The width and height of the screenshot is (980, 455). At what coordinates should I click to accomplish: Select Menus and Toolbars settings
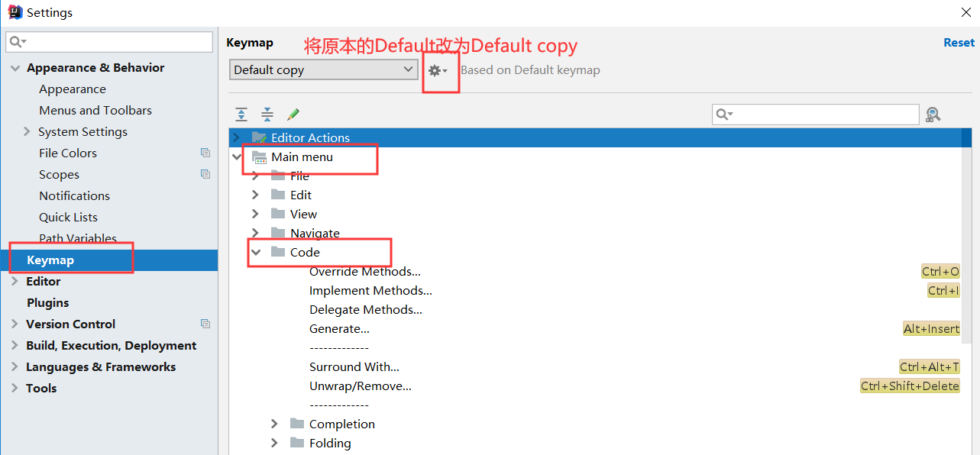(95, 111)
